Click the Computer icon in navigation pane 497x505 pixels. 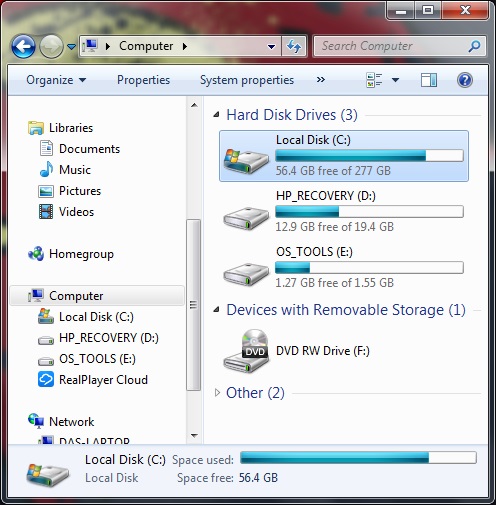(36, 295)
